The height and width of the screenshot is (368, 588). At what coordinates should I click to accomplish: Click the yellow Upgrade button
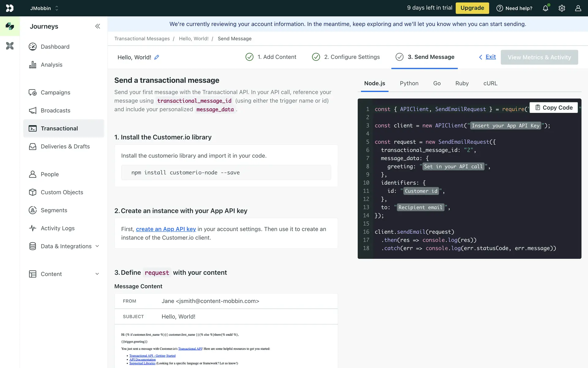[472, 8]
